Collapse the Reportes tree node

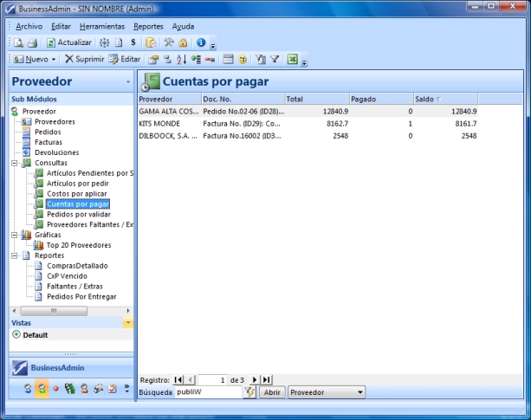(15, 255)
